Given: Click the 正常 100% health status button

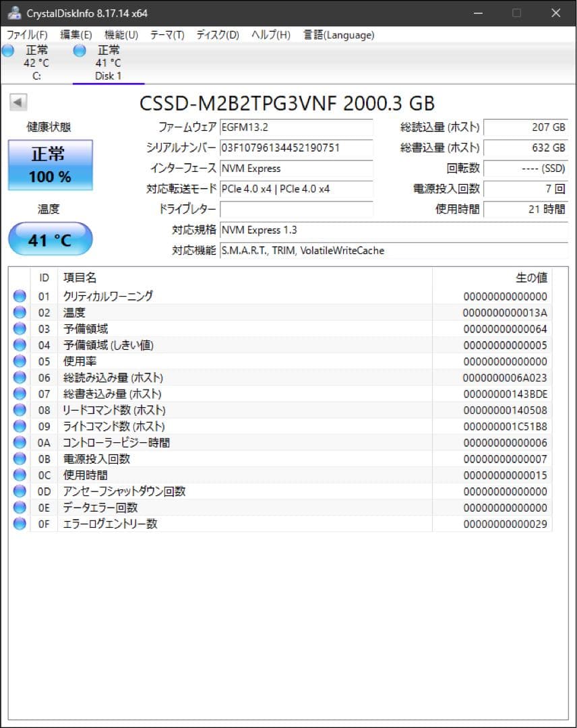Looking at the screenshot, I should click(49, 164).
